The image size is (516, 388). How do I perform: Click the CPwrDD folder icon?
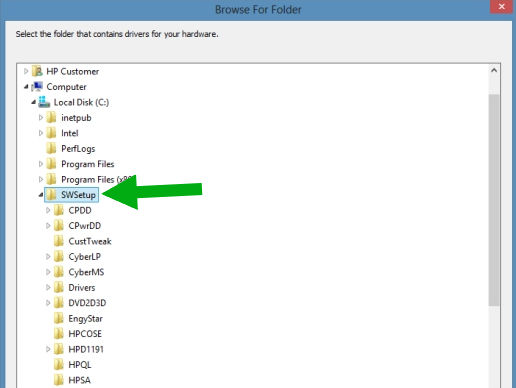pyautogui.click(x=59, y=226)
